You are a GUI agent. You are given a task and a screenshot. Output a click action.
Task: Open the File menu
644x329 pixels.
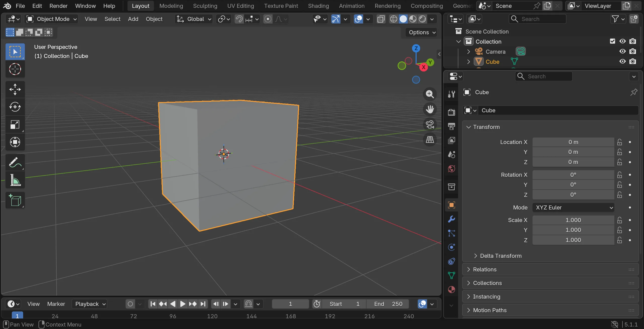tap(20, 6)
